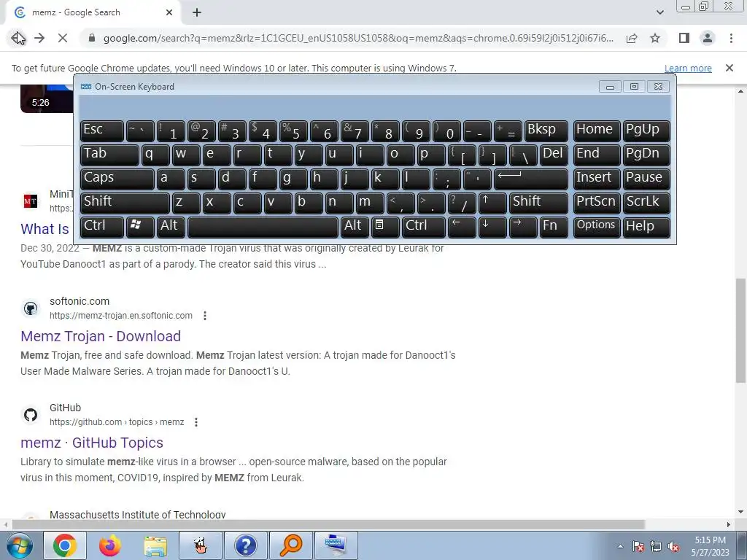Tap the Windows logo key on the keyboard

(140, 227)
